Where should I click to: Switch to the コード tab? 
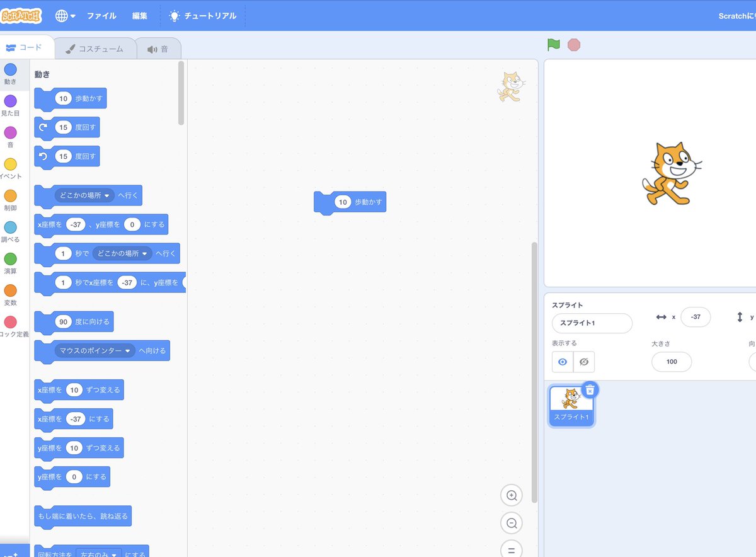pos(25,47)
